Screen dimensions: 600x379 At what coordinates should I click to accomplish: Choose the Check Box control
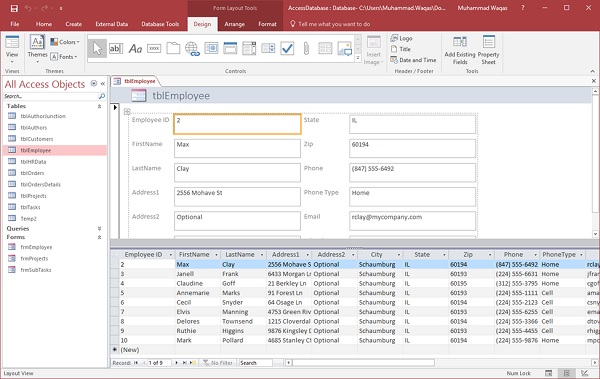click(x=287, y=49)
